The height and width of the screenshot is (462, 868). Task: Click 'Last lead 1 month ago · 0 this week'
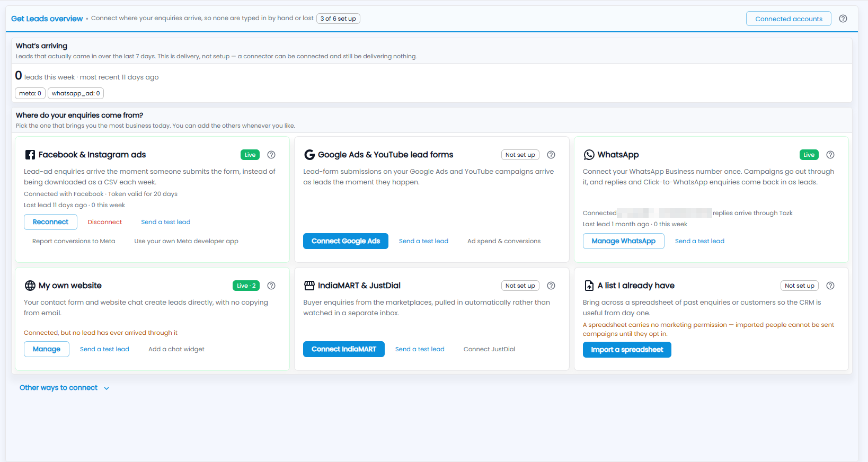click(635, 224)
